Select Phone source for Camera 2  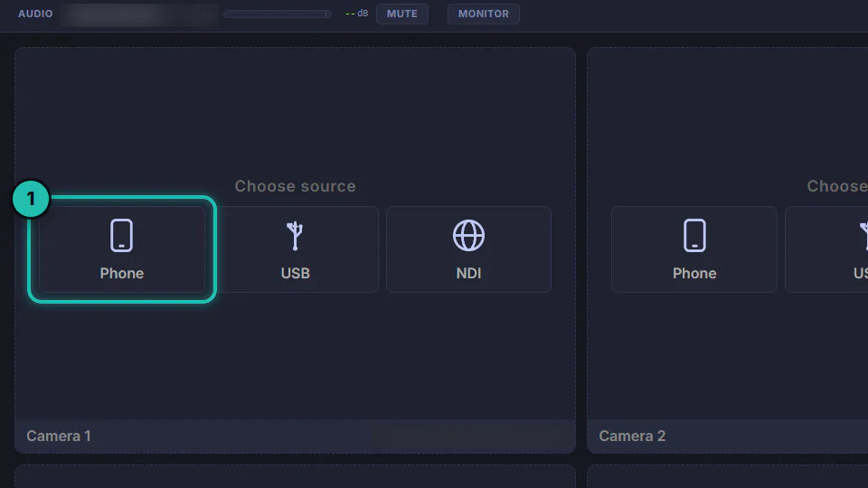point(694,249)
